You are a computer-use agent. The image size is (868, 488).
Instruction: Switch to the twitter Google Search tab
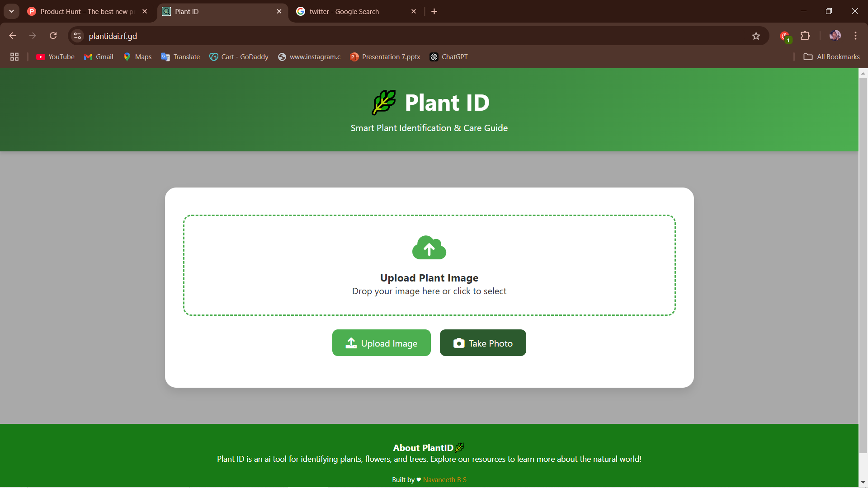pyautogui.click(x=344, y=11)
